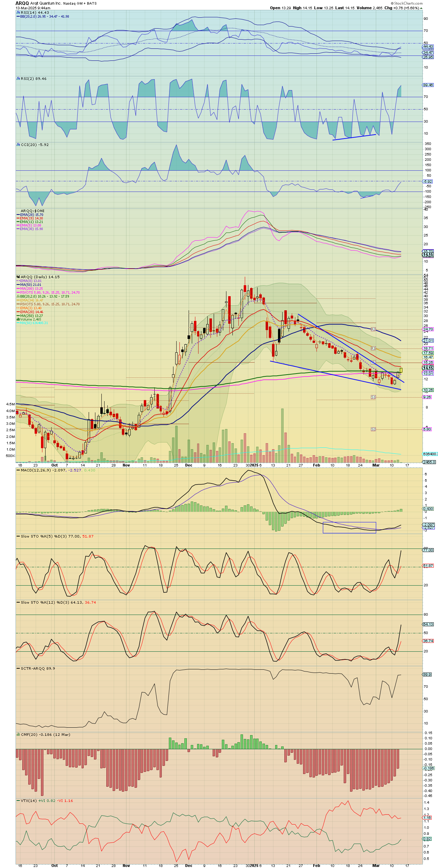Click the 16.47 price tag on right axis
This screenshot has width=438, height=868.
[428, 357]
